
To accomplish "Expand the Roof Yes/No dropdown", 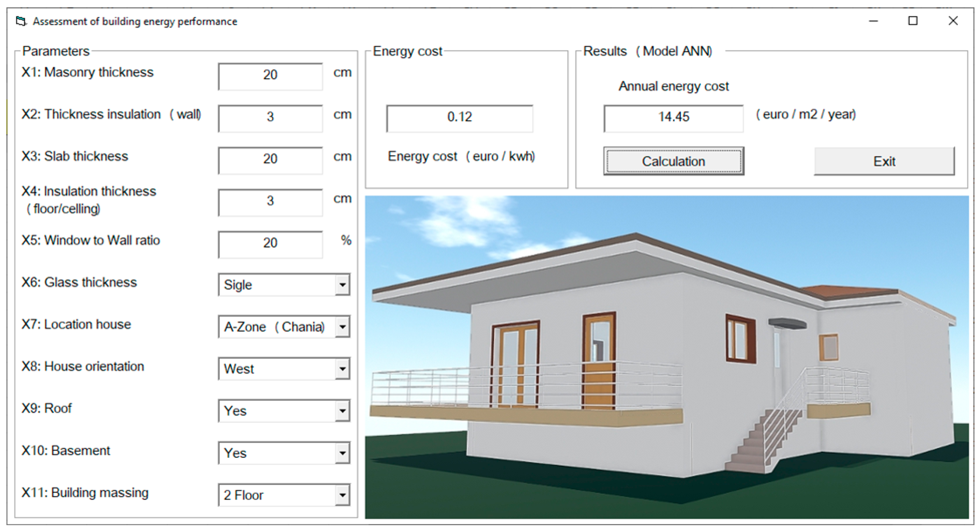I will (x=342, y=411).
